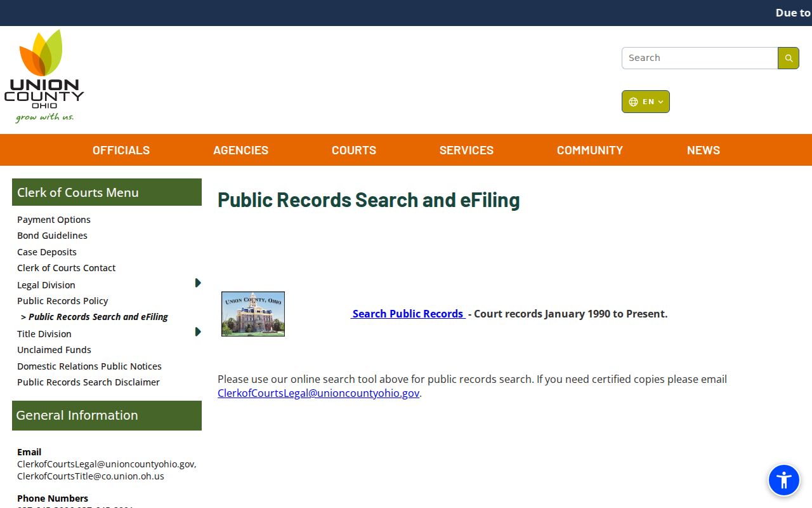This screenshot has width=812, height=508.
Task: Open the Legal Division link
Action: 46,285
